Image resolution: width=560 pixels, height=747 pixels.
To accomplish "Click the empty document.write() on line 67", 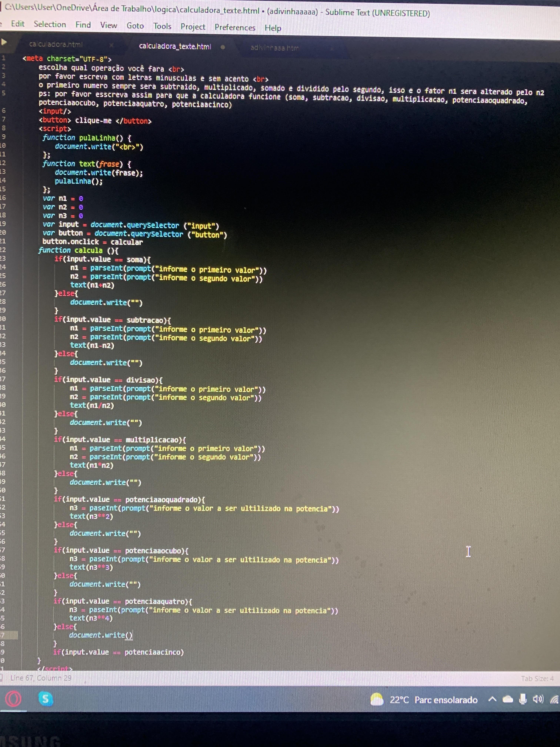I will [101, 635].
